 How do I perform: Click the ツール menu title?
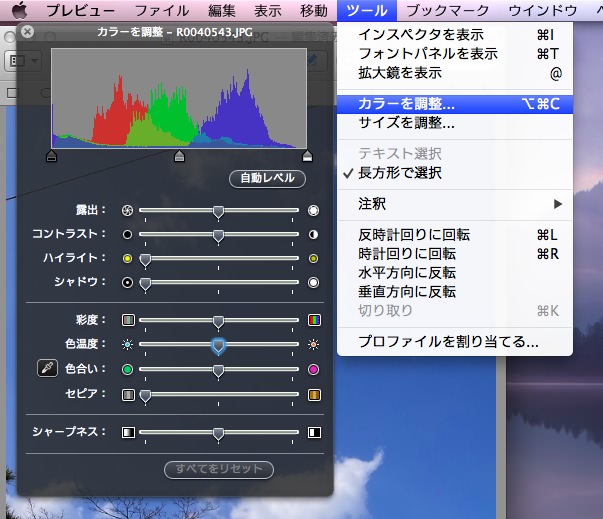pos(366,10)
